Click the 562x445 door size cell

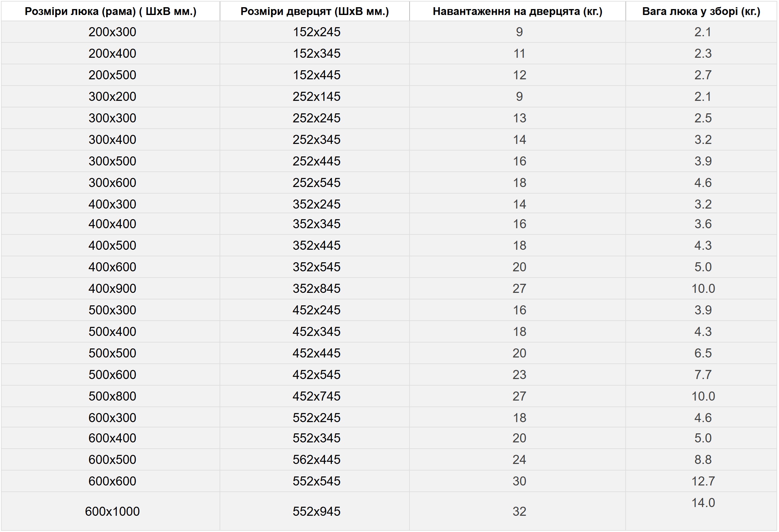[x=316, y=459]
